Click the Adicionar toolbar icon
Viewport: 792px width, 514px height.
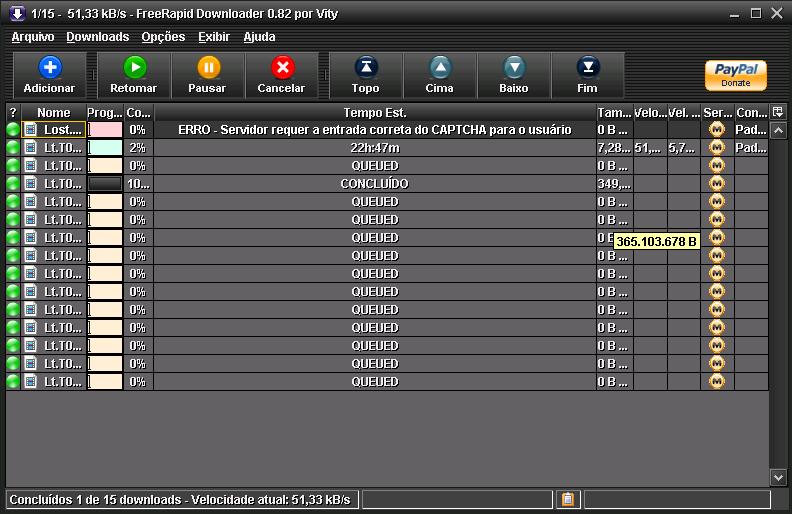point(49,68)
